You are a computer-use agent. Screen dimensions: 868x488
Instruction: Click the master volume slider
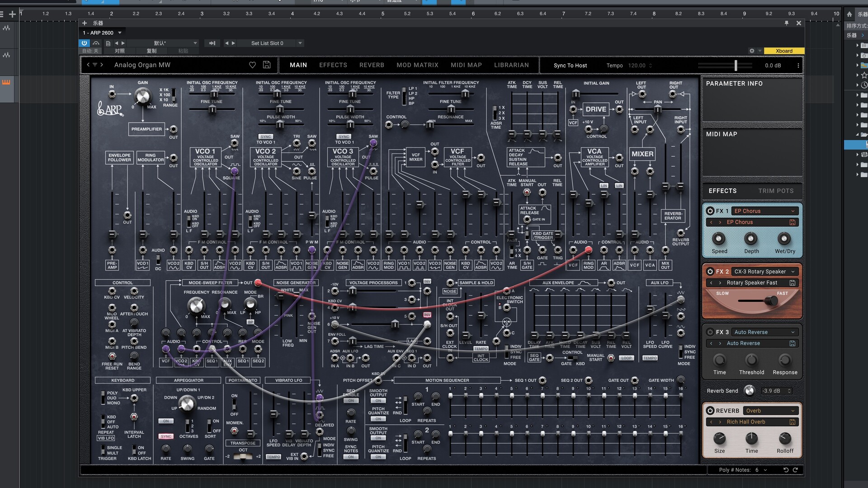(736, 66)
